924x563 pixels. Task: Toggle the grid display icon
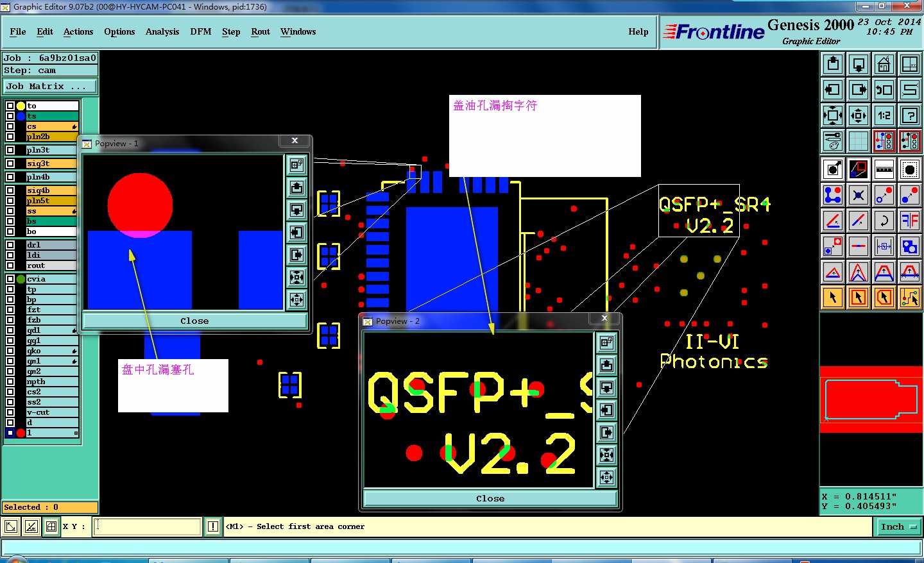[x=859, y=141]
